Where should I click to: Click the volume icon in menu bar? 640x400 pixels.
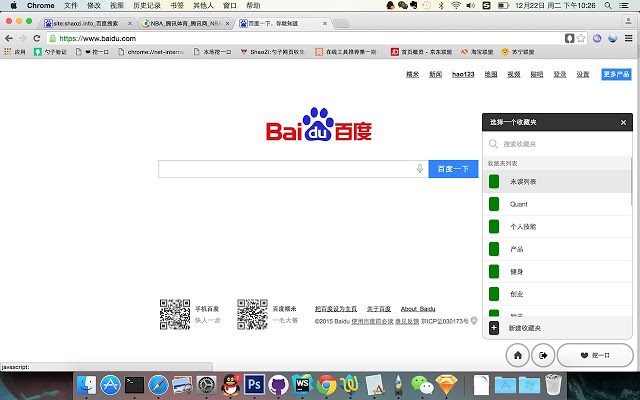(x=471, y=5)
